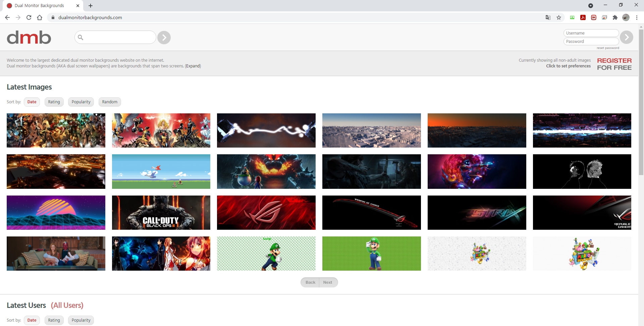
Task: Open the pixel art airplane wallpaper
Action: click(x=161, y=171)
